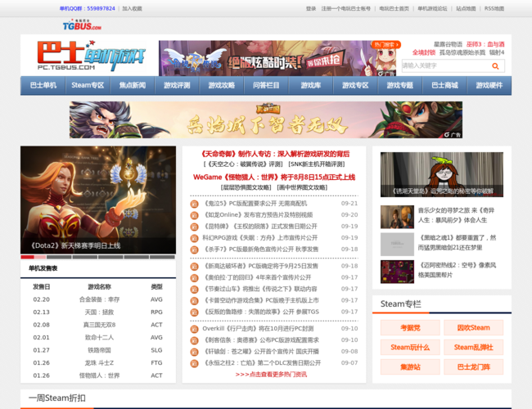Click hot search term 全境封锁
Viewport: 532px width, 409px height.
[x=424, y=52]
